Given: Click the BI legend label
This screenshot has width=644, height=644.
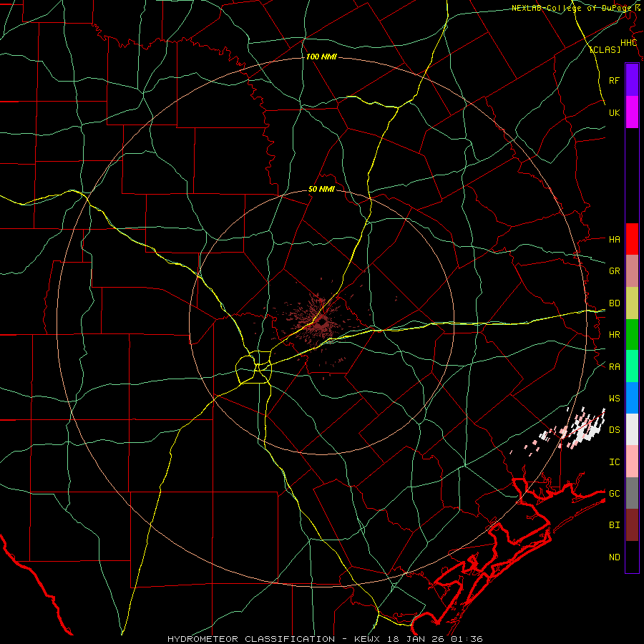Looking at the screenshot, I should [x=614, y=525].
